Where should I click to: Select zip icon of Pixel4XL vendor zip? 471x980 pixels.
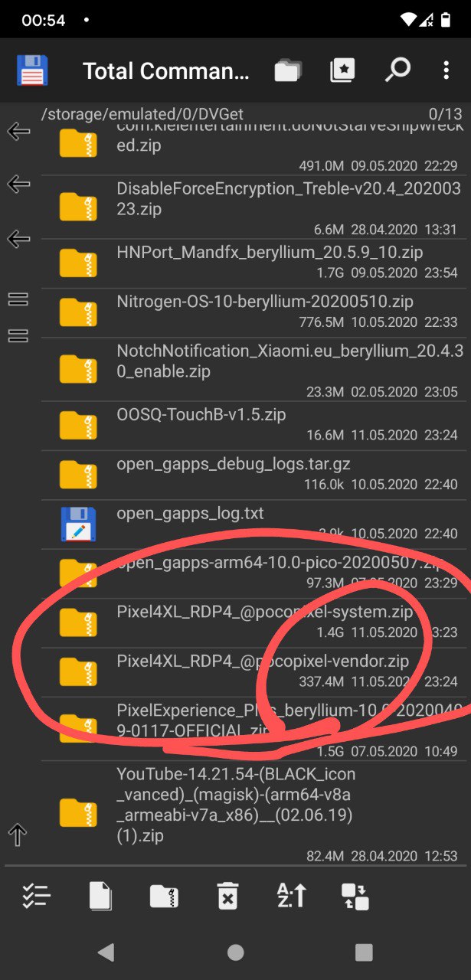(78, 672)
